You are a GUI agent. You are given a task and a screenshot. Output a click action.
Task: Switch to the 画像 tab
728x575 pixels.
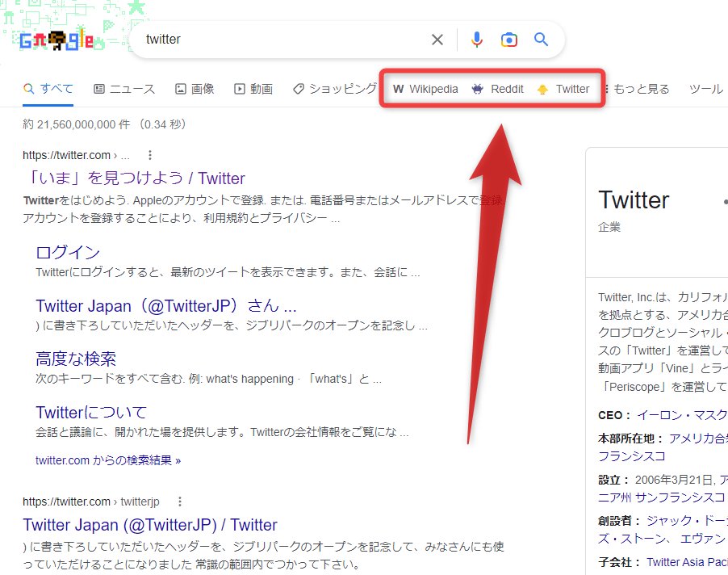(x=195, y=89)
